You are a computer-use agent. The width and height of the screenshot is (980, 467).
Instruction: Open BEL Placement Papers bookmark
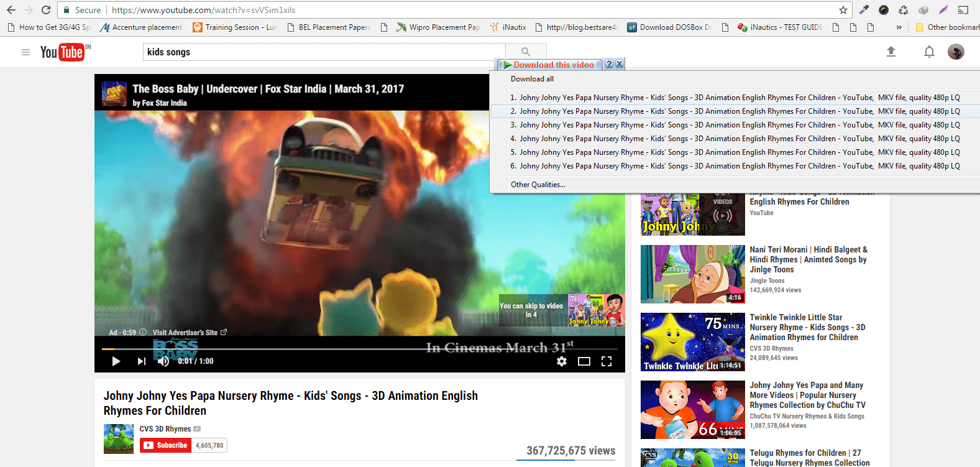coord(329,27)
